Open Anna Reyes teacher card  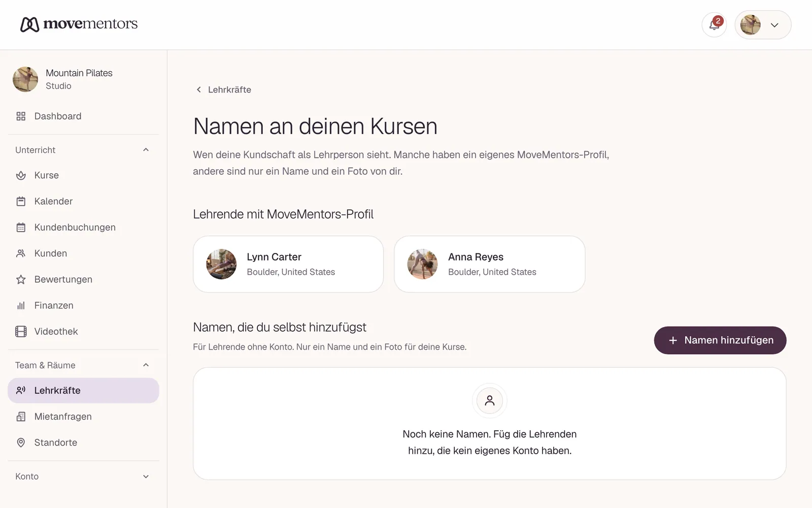(x=490, y=264)
